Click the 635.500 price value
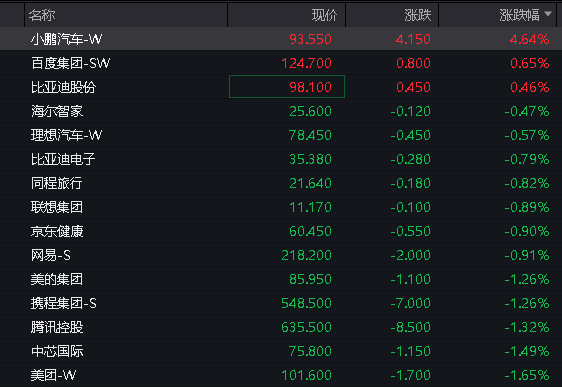The width and height of the screenshot is (562, 387). click(x=306, y=327)
